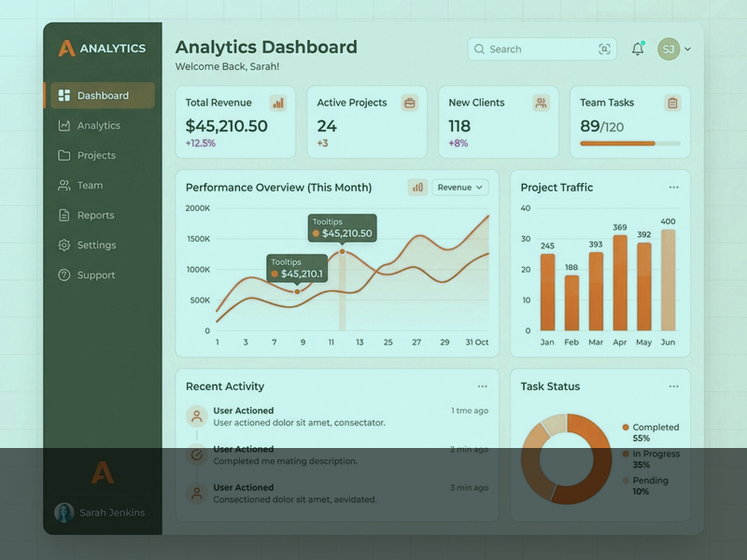Click the magnifier icon in search box
Image resolution: width=747 pixels, height=560 pixels.
coord(479,49)
